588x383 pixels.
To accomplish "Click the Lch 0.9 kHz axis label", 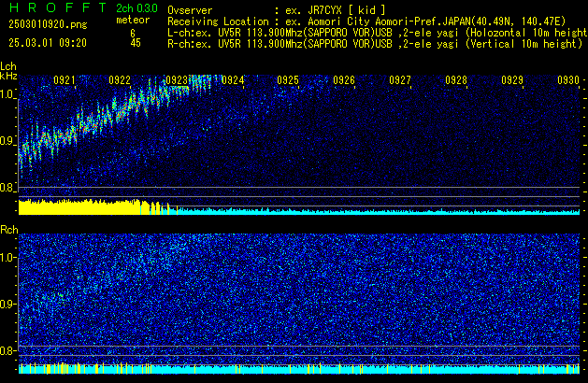I will pyautogui.click(x=7, y=141).
